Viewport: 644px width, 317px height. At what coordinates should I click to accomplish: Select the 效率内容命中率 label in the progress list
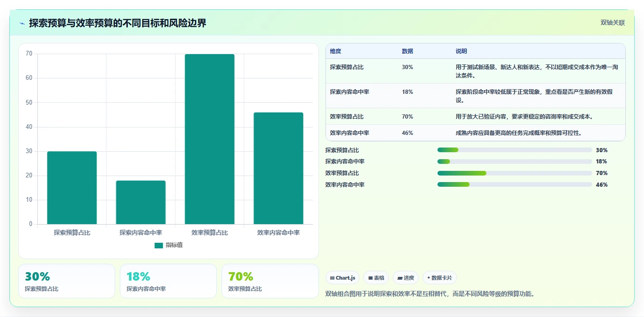click(x=345, y=185)
